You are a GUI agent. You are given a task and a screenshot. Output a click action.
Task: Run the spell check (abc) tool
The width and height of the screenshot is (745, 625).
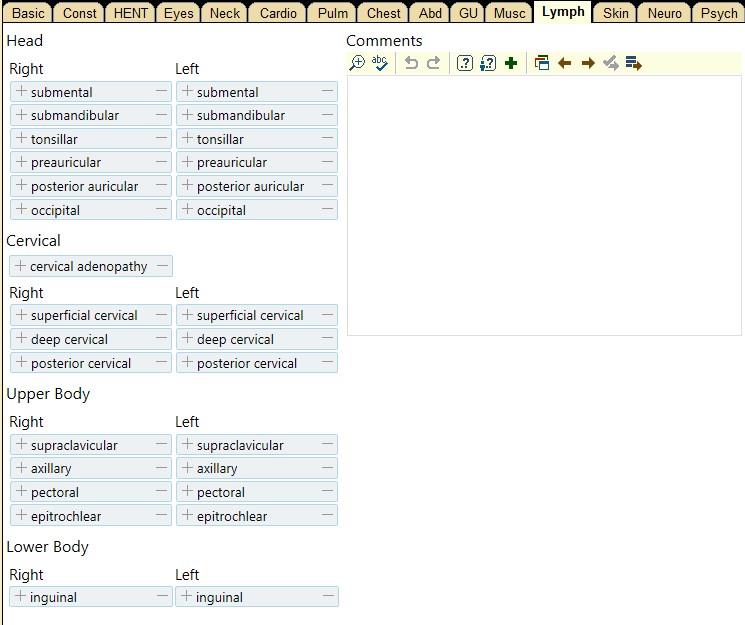click(380, 63)
